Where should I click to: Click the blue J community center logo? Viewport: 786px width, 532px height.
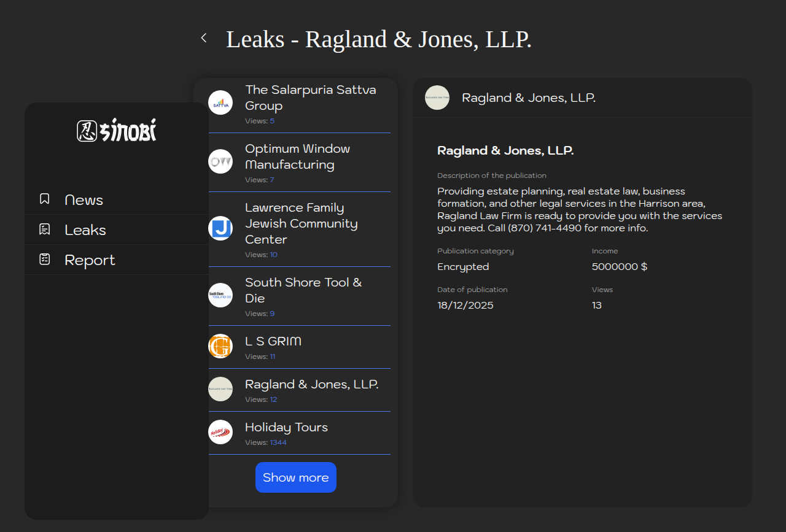[220, 228]
